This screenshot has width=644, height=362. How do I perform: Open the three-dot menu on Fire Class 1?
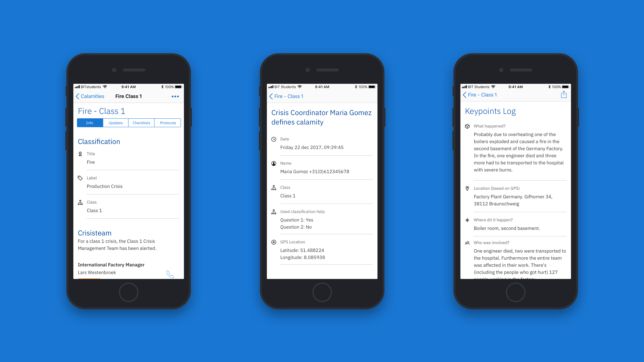tap(176, 96)
